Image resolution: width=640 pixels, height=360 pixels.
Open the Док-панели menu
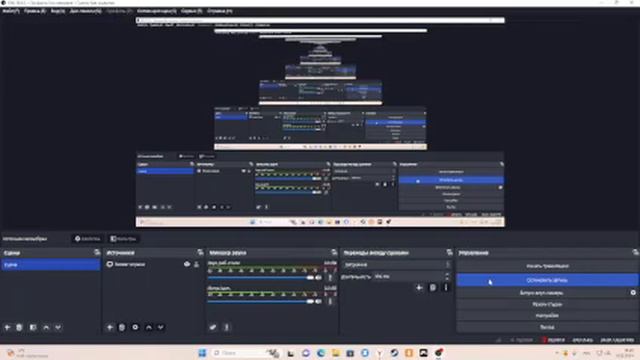[85, 11]
